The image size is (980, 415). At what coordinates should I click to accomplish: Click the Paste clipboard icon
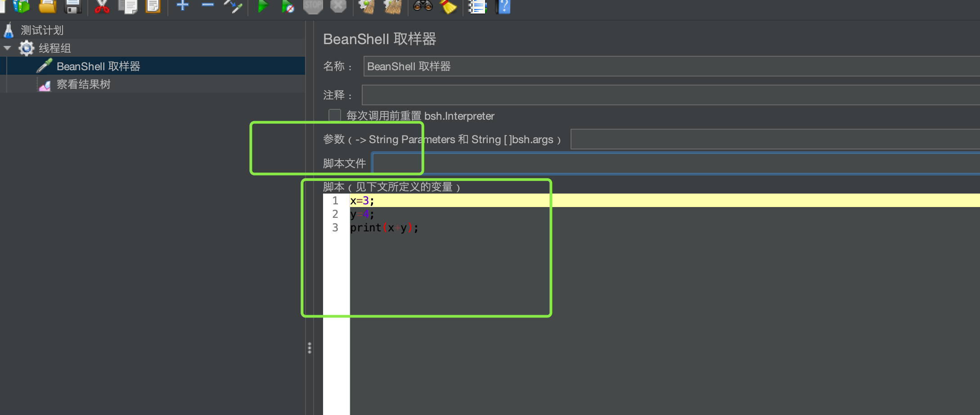[153, 6]
